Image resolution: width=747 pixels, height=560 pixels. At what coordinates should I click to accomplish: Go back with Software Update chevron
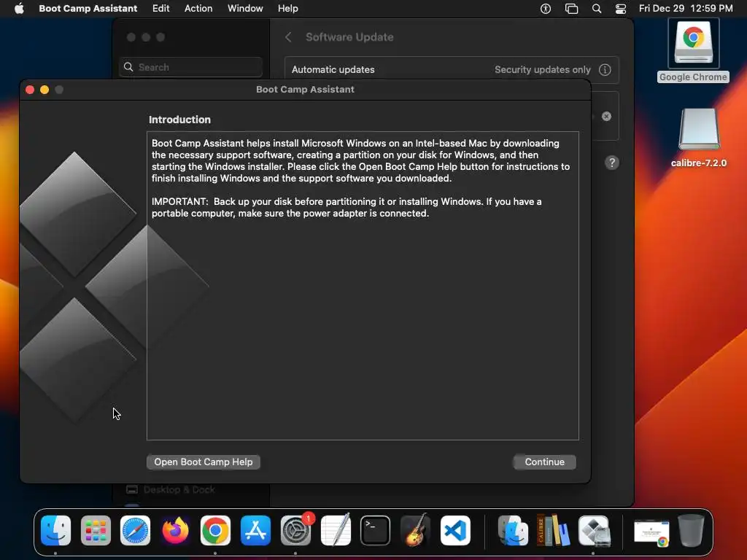[x=288, y=37]
